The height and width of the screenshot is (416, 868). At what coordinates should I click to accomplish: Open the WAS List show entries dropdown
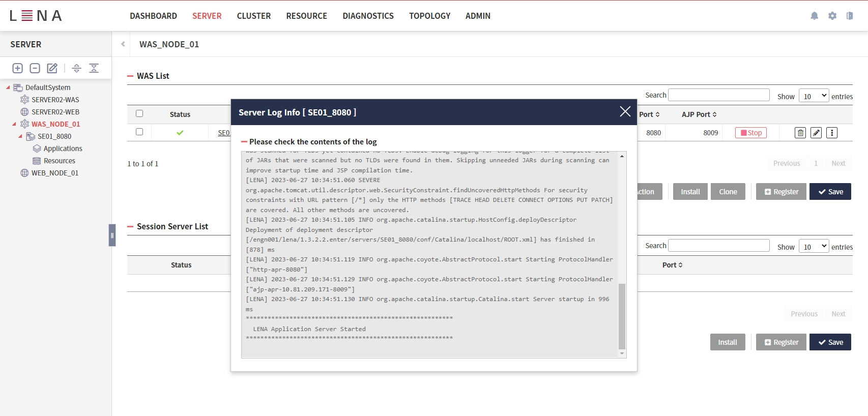(x=814, y=96)
